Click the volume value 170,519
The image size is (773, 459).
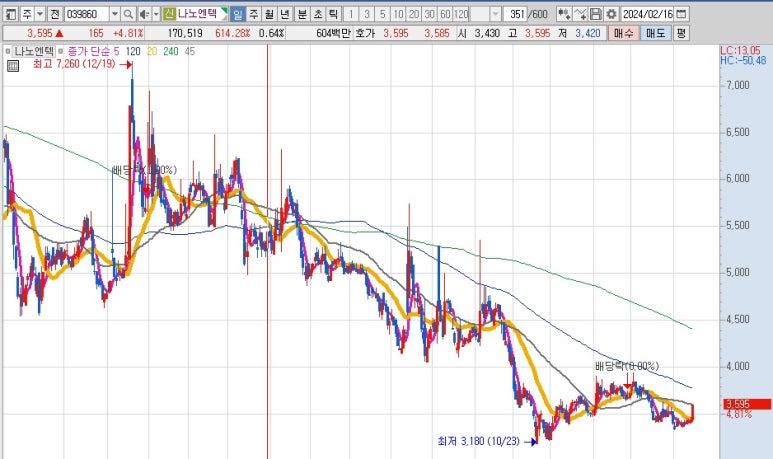pyautogui.click(x=185, y=34)
